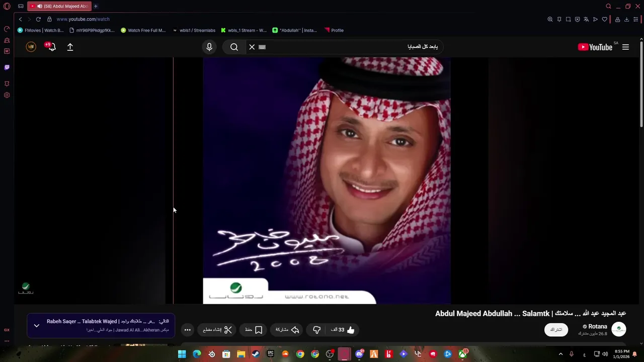Select the Abdul Majeed YouTube tab

point(59,7)
